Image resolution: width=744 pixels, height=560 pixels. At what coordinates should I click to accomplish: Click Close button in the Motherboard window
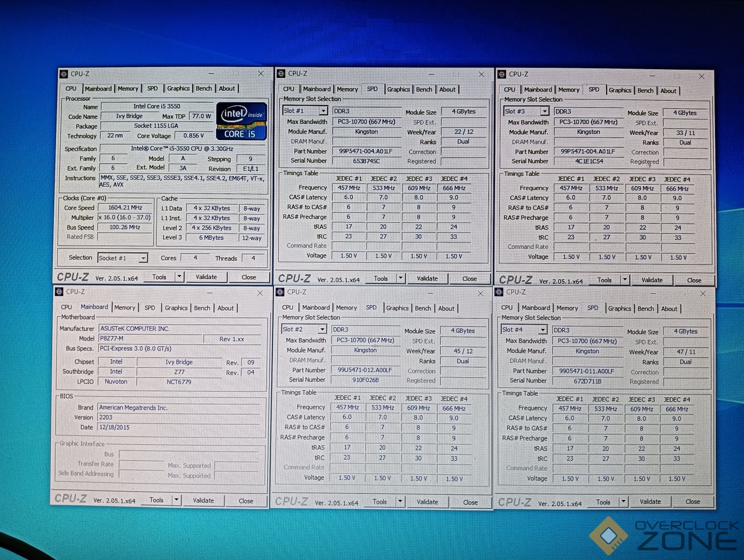tap(246, 501)
